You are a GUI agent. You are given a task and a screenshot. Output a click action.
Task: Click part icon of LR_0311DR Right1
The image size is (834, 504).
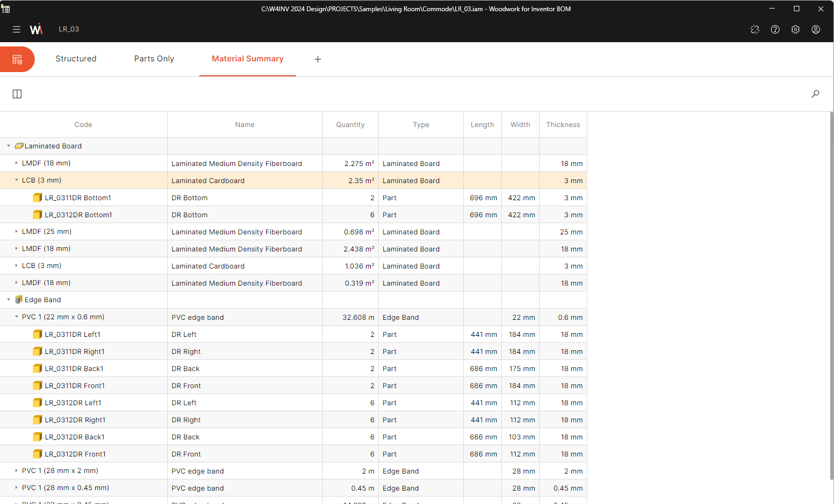(37, 351)
